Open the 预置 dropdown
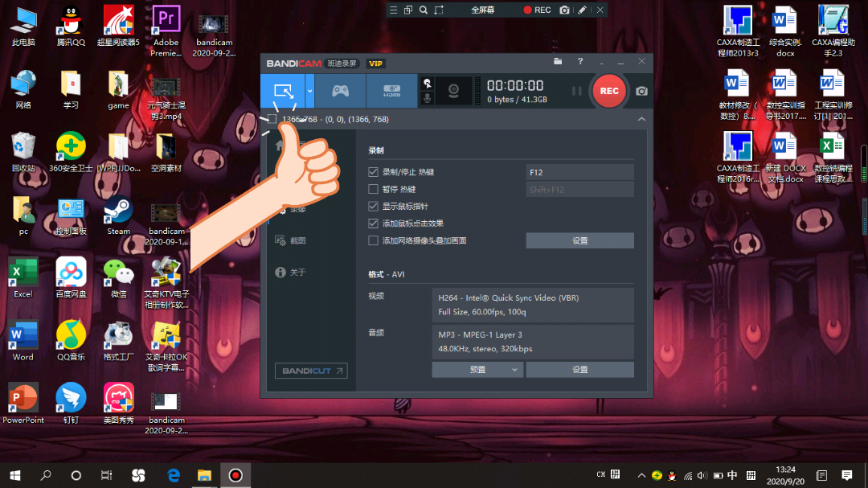 [477, 370]
